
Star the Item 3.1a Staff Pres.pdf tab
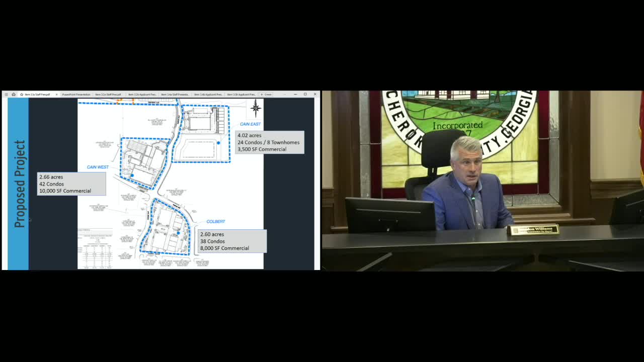click(22, 94)
